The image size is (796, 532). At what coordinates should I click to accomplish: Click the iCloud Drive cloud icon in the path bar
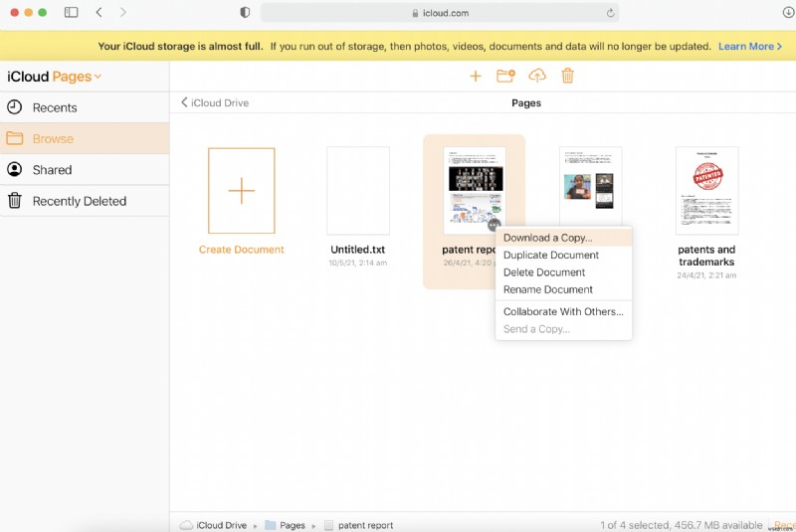186,525
